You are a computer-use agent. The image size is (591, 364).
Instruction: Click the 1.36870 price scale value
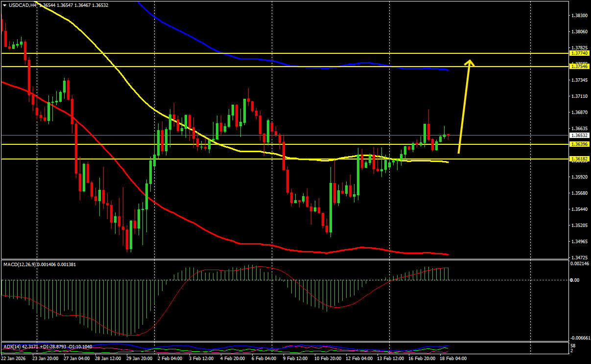[x=579, y=113]
